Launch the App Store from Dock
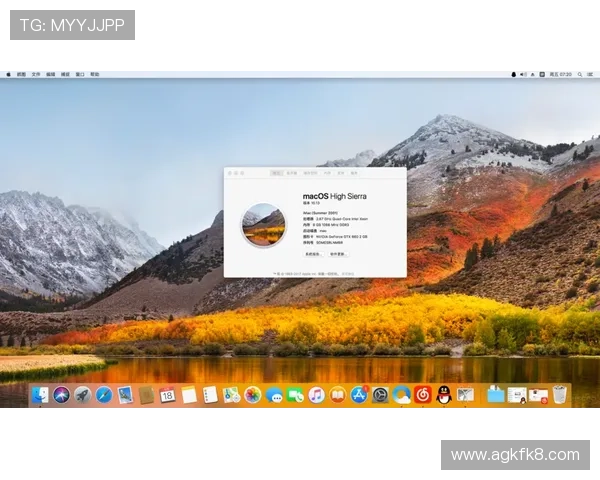The height and width of the screenshot is (480, 600). point(359,395)
